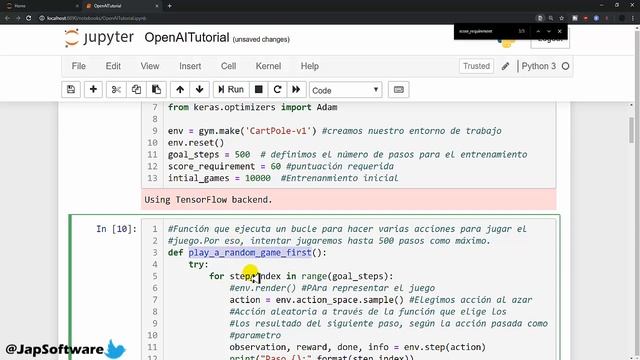Rename notebook via OpenAITutorial title

pyautogui.click(x=187, y=38)
